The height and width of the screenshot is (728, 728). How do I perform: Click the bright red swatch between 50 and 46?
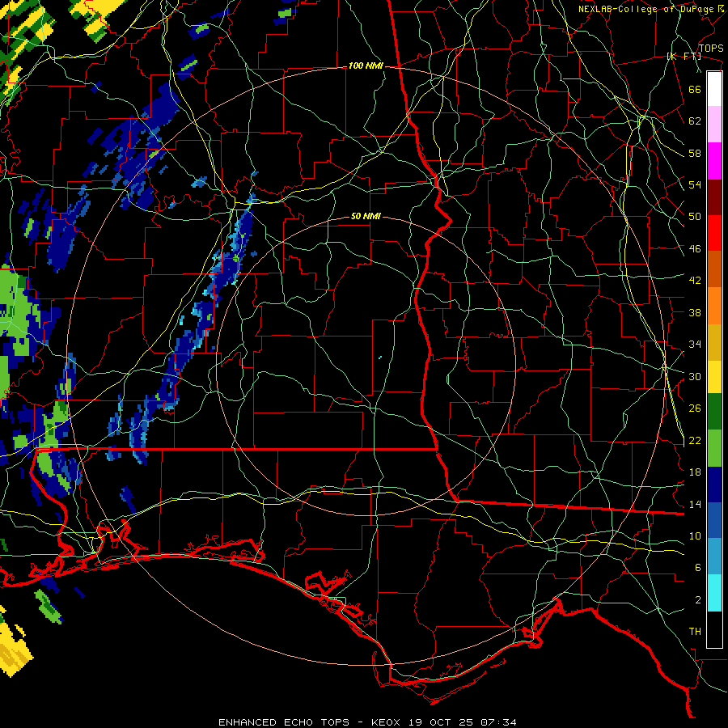[714, 233]
